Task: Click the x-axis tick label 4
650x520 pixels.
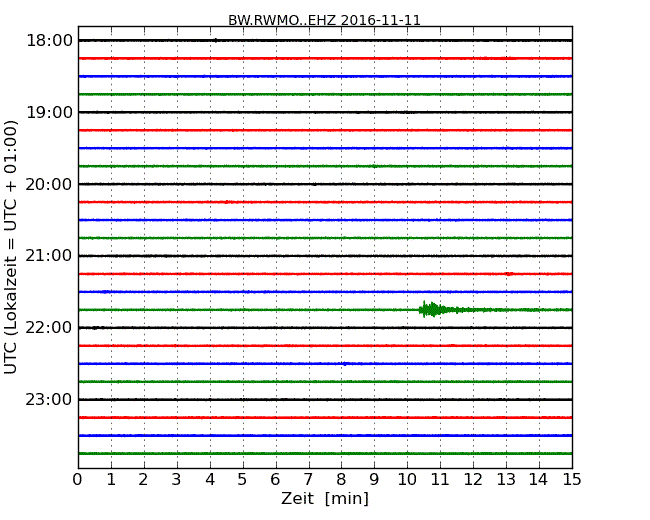Action: (210, 480)
